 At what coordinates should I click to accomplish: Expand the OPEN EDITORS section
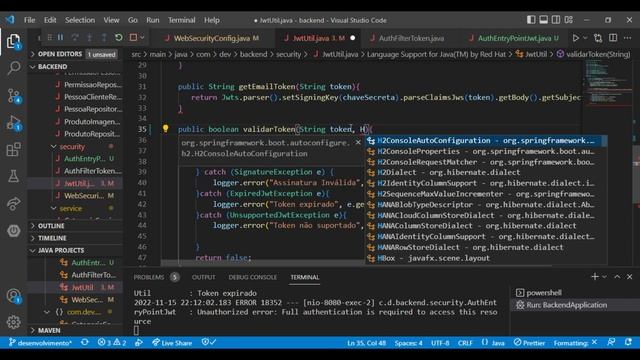[x=76, y=54]
